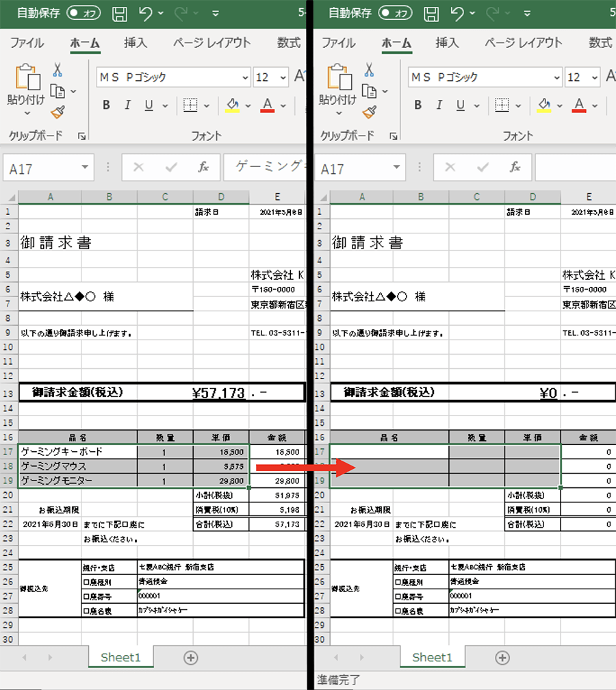
Task: Open font size dropdown in right window
Action: (595, 78)
